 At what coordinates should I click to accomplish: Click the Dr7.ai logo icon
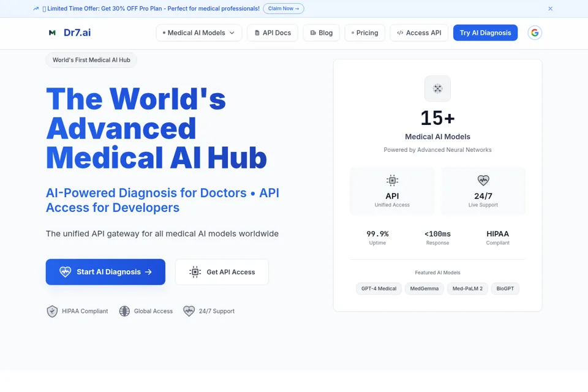pyautogui.click(x=52, y=32)
